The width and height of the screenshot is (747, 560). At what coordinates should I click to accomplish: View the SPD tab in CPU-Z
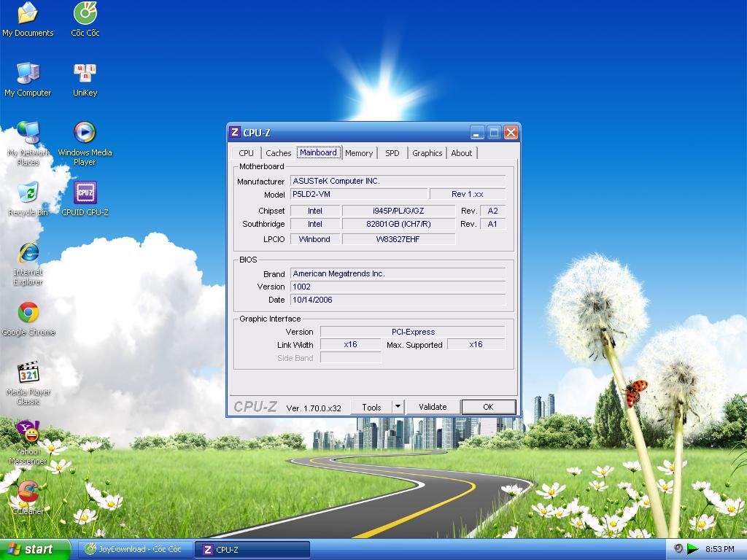pyautogui.click(x=392, y=153)
